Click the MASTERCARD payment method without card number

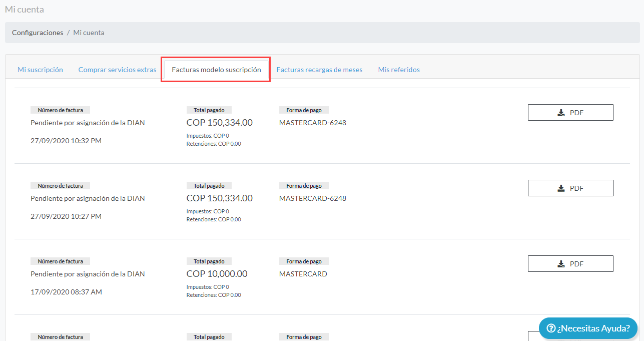tap(303, 274)
